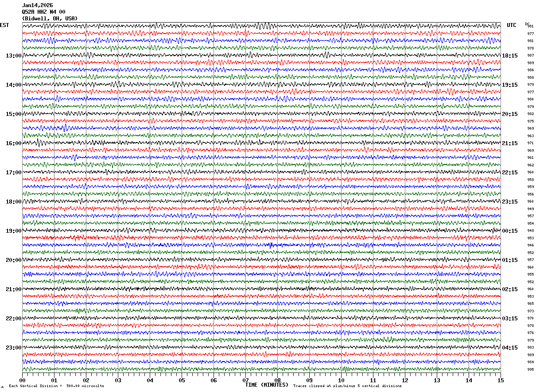The image size is (536, 392).
Task: Click minute 15 on the time axis
Action: (501, 380)
